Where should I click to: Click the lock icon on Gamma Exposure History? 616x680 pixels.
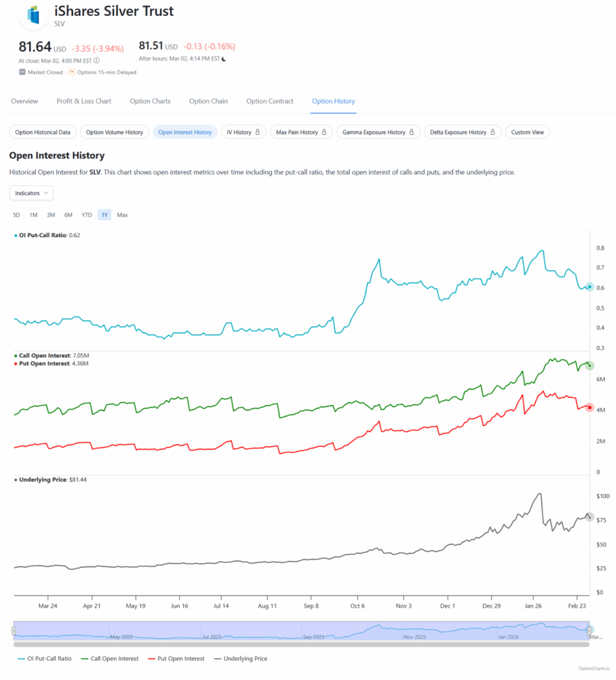pos(412,132)
